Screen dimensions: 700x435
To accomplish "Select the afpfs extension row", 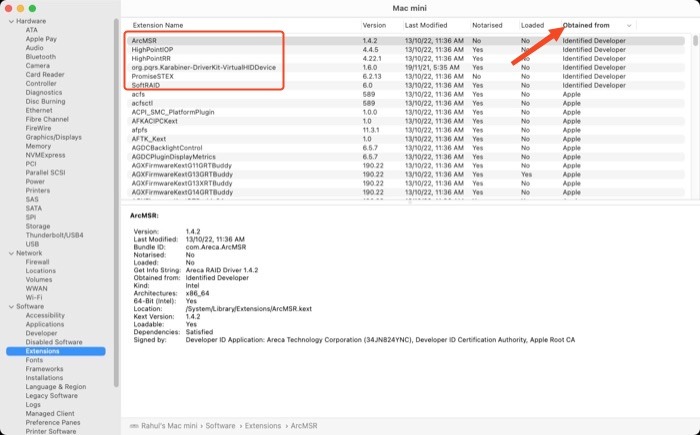I will click(405, 130).
